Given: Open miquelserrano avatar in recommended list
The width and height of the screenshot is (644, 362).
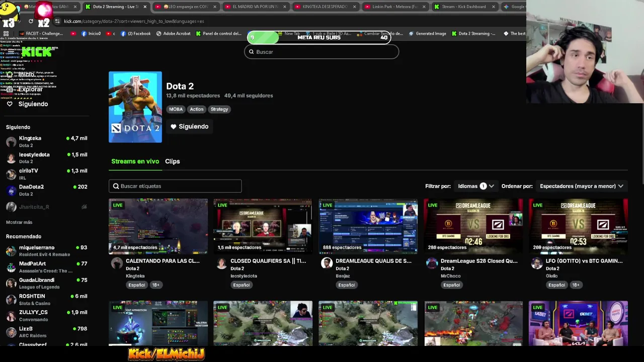Looking at the screenshot, I should [x=11, y=251].
